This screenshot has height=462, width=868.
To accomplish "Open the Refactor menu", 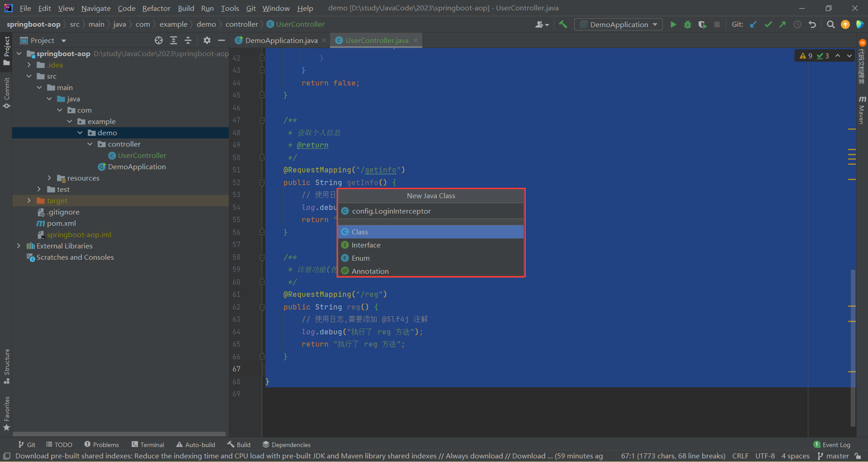I will 156,8.
